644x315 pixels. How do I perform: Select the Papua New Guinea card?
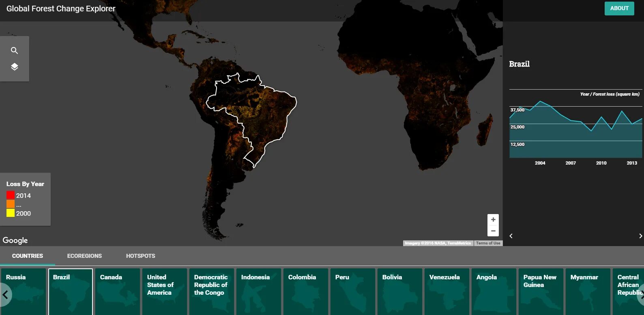point(541,291)
